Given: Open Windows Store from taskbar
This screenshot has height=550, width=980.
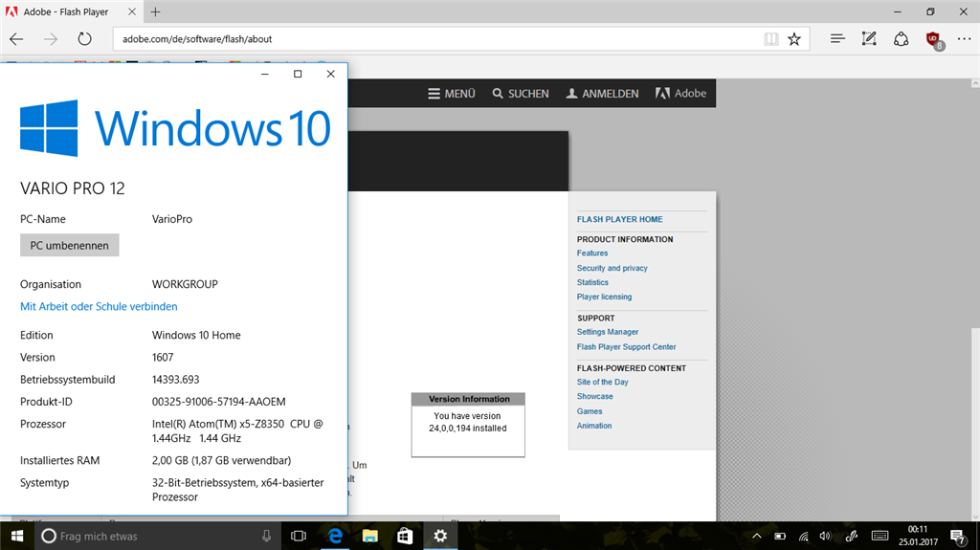Looking at the screenshot, I should 405,537.
